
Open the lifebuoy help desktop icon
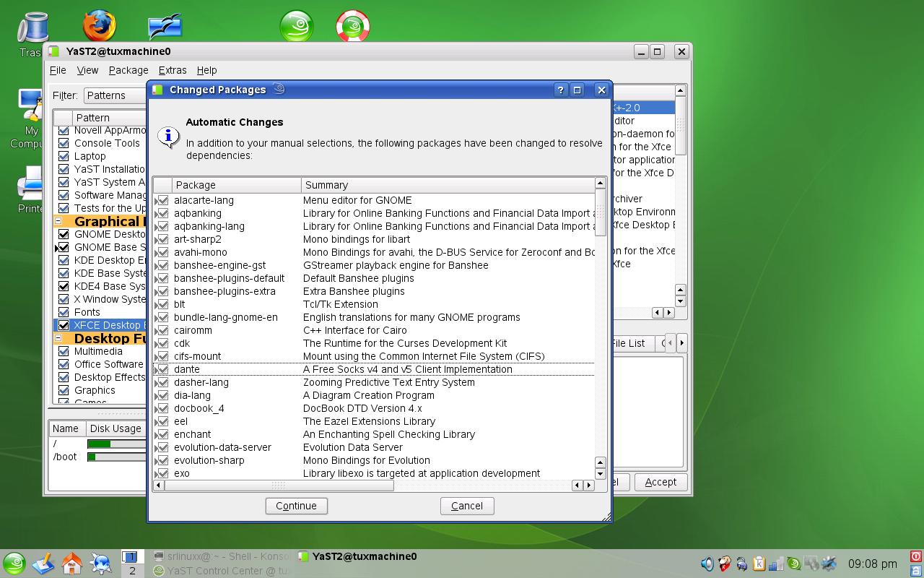click(x=353, y=27)
